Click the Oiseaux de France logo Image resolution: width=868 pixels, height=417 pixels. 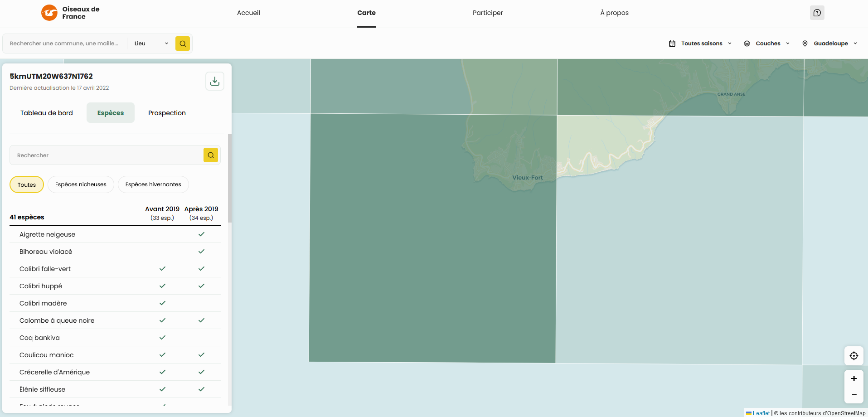coord(70,13)
